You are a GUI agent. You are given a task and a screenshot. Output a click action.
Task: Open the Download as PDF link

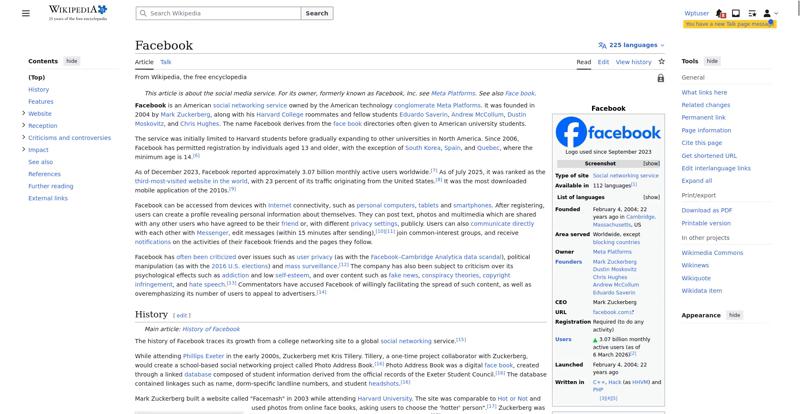click(x=707, y=210)
